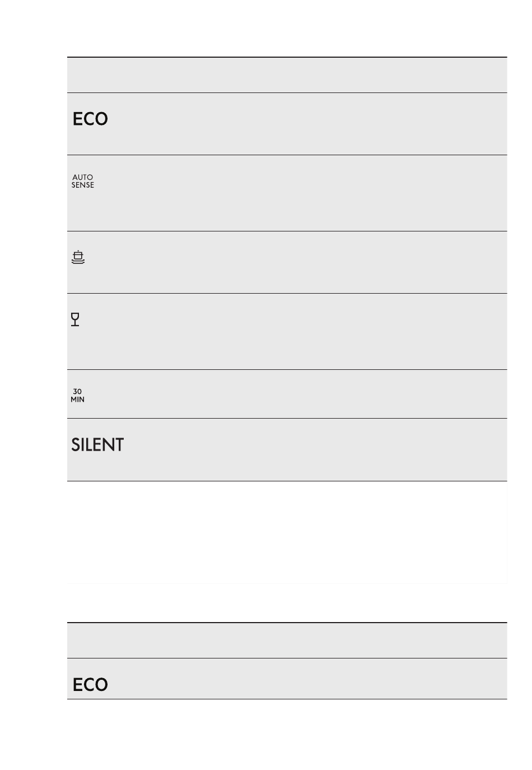
Task: Click the empty header row of the lower table
Action: point(287,641)
